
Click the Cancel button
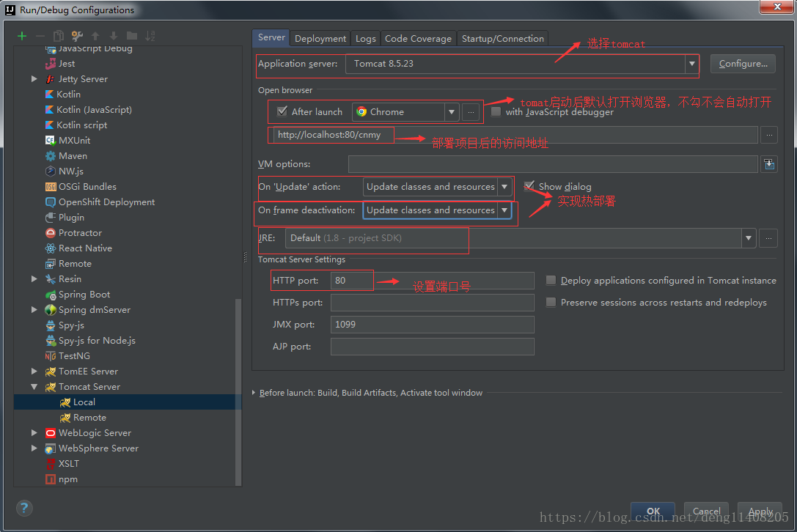[707, 511]
